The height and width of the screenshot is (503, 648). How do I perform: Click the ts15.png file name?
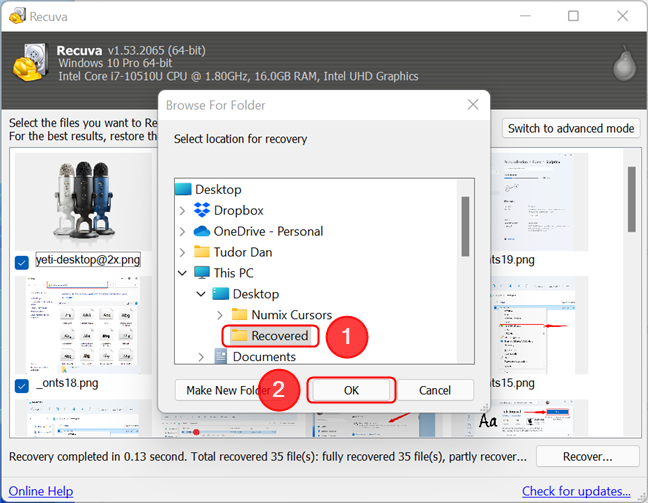513,383
